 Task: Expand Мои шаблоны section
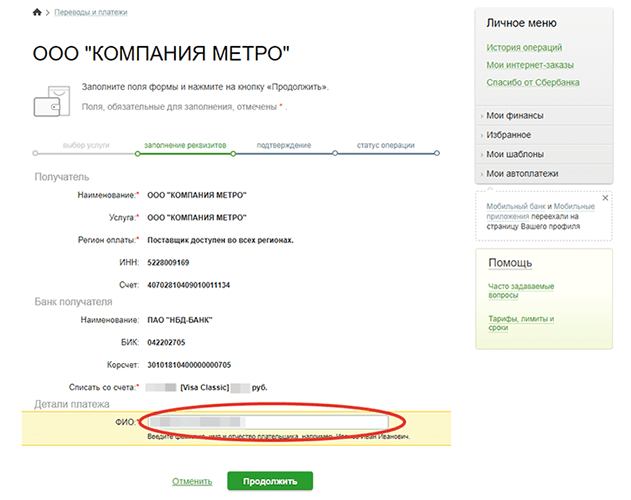(515, 154)
